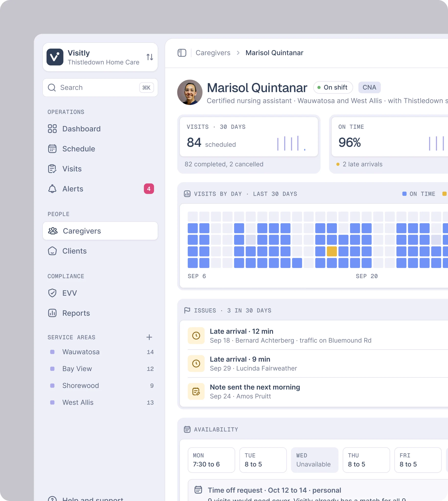Open Dashboard in the sidebar

click(x=100, y=129)
